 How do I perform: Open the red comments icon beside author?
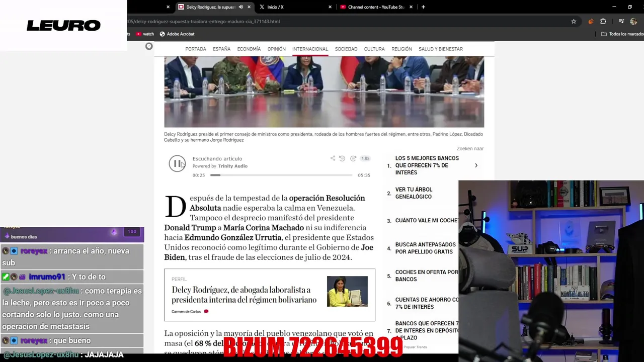[x=206, y=312]
